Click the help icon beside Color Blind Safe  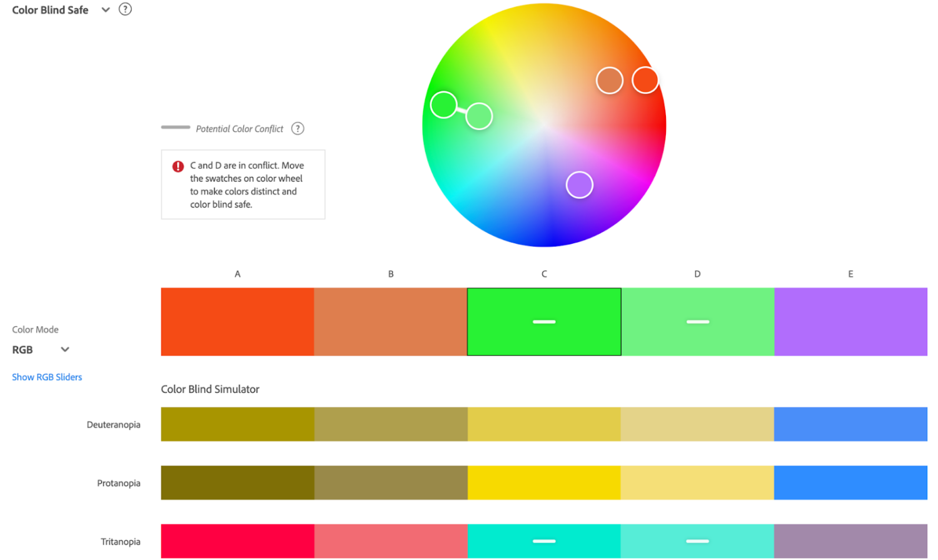[124, 9]
